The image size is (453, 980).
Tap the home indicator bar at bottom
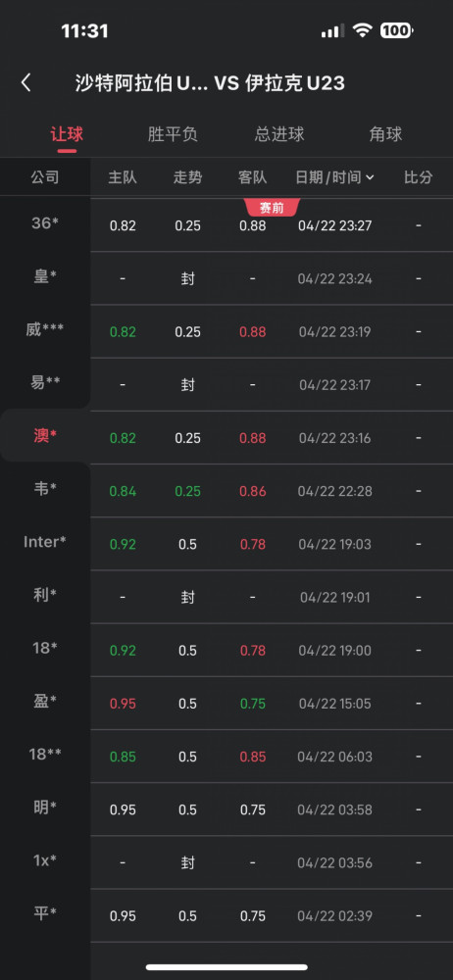pos(226,967)
